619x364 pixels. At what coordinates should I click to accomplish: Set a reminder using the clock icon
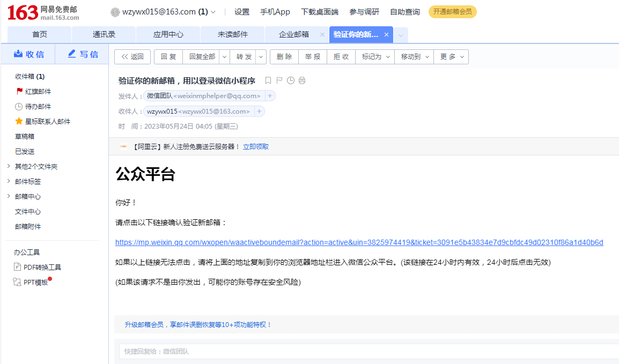pos(291,80)
